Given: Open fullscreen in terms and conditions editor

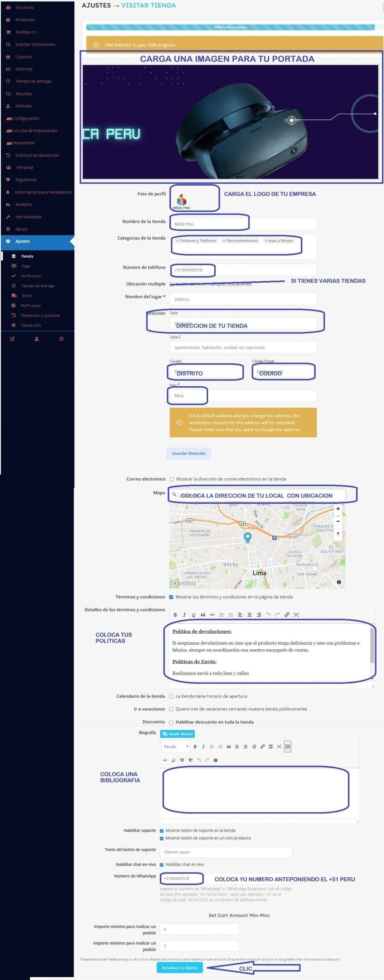Looking at the screenshot, I should [x=296, y=615].
